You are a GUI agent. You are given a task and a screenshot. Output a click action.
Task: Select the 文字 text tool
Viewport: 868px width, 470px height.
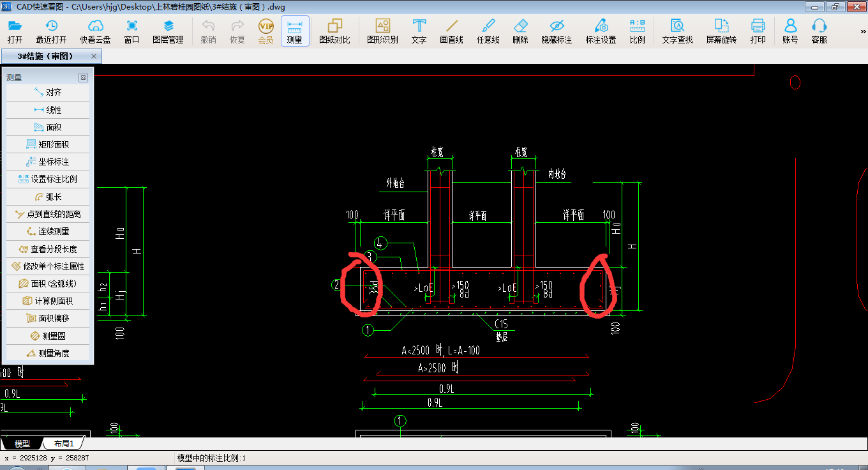click(x=419, y=31)
